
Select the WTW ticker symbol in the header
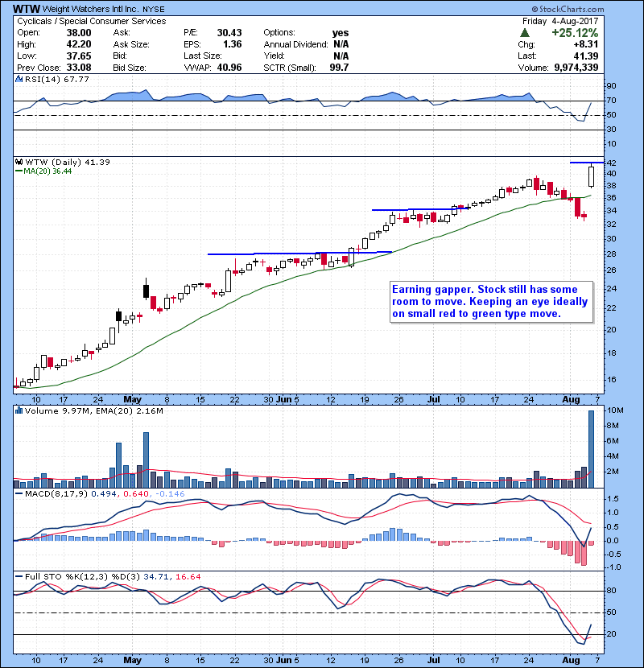point(27,9)
